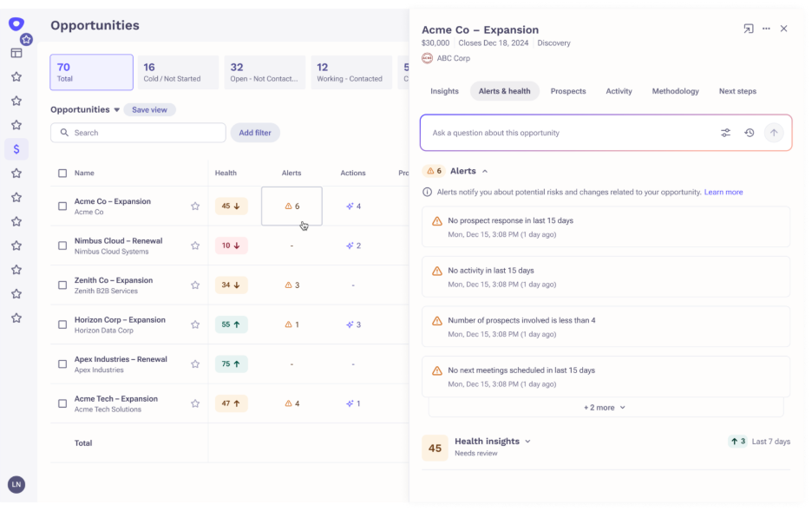Image resolution: width=812 pixels, height=511 pixels.
Task: Follow the Learn more link
Action: click(724, 192)
